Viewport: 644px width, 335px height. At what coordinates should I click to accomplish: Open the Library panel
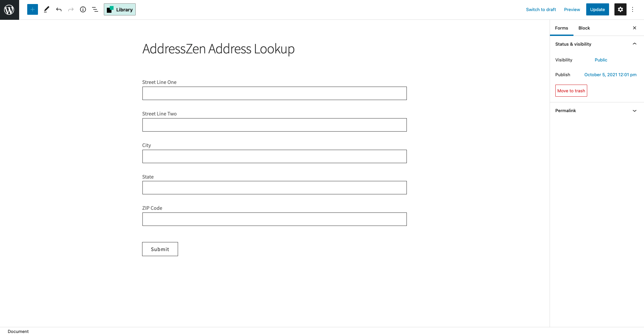pyautogui.click(x=120, y=9)
